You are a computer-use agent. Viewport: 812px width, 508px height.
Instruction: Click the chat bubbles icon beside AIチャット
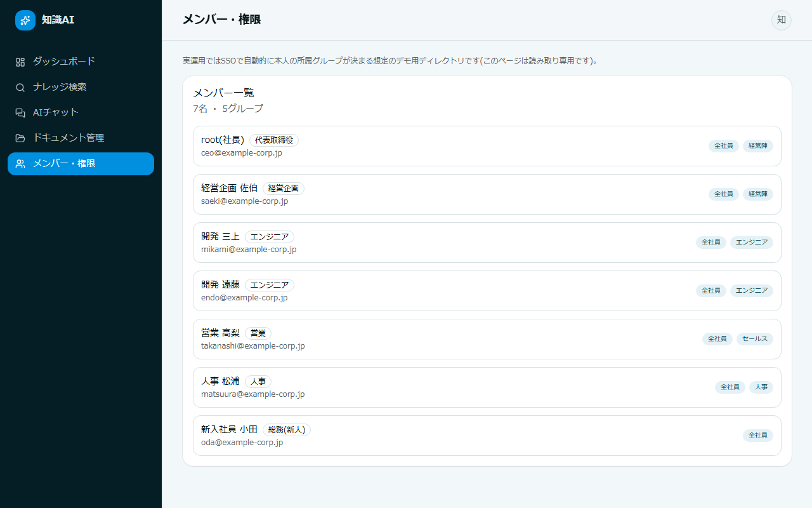(20, 112)
